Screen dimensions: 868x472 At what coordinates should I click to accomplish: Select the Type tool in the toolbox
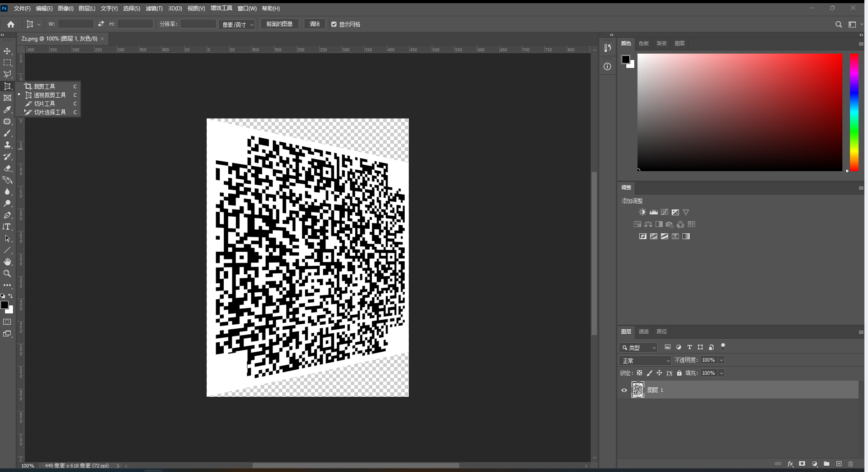point(7,227)
